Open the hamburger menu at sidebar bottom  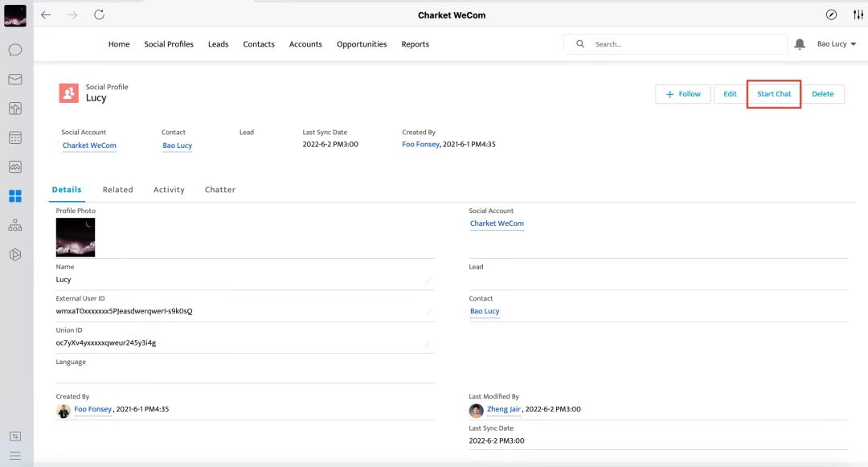[15, 456]
